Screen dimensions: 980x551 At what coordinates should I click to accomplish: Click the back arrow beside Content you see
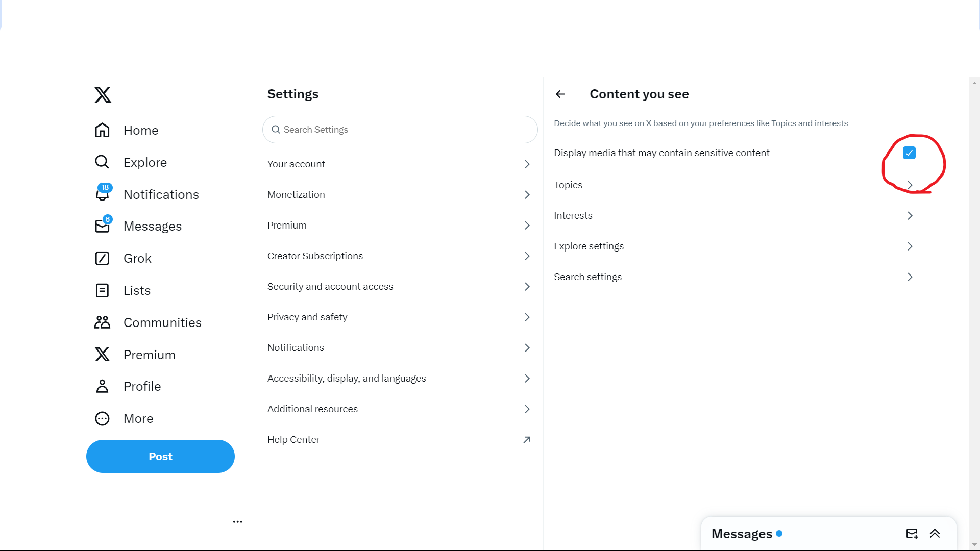pyautogui.click(x=560, y=94)
